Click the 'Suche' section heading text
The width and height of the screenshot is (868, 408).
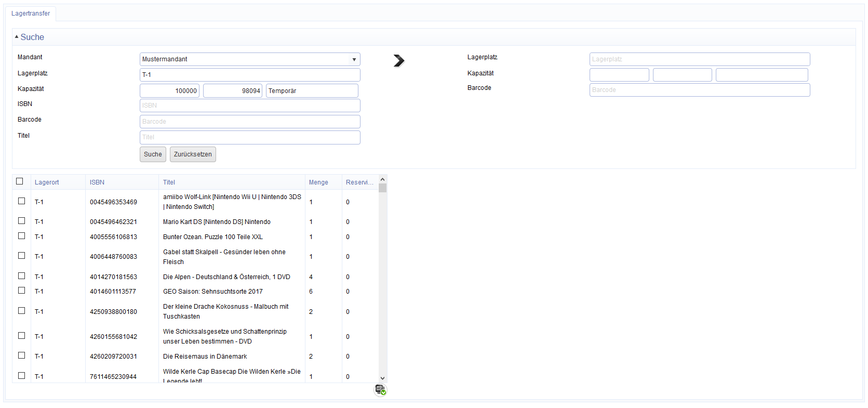point(32,37)
